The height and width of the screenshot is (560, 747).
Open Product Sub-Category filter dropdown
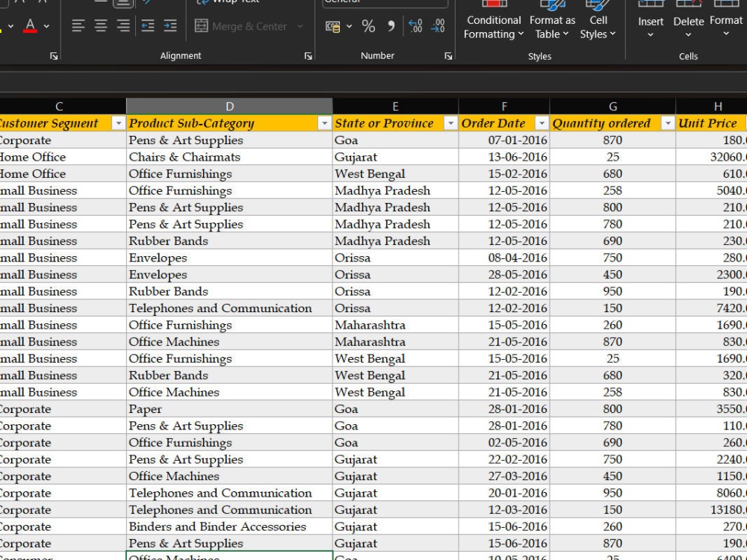click(x=324, y=124)
